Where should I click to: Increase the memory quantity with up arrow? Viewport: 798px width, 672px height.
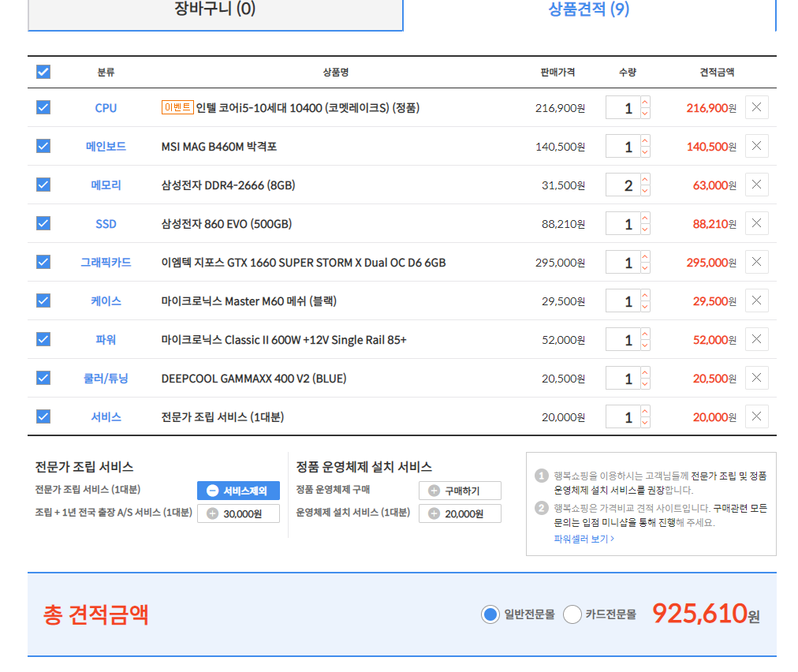pos(645,180)
